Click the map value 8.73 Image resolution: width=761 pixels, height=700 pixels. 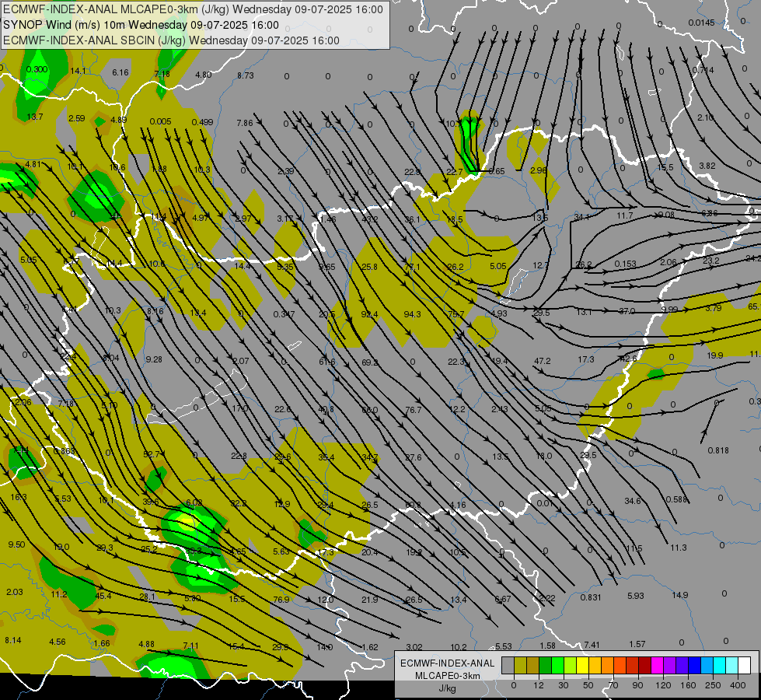coord(246,75)
